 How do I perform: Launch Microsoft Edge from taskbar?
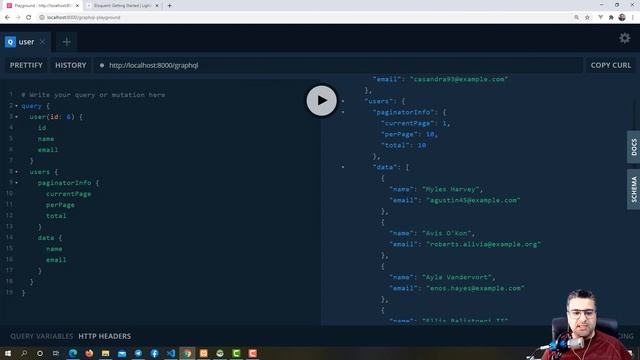(73, 353)
